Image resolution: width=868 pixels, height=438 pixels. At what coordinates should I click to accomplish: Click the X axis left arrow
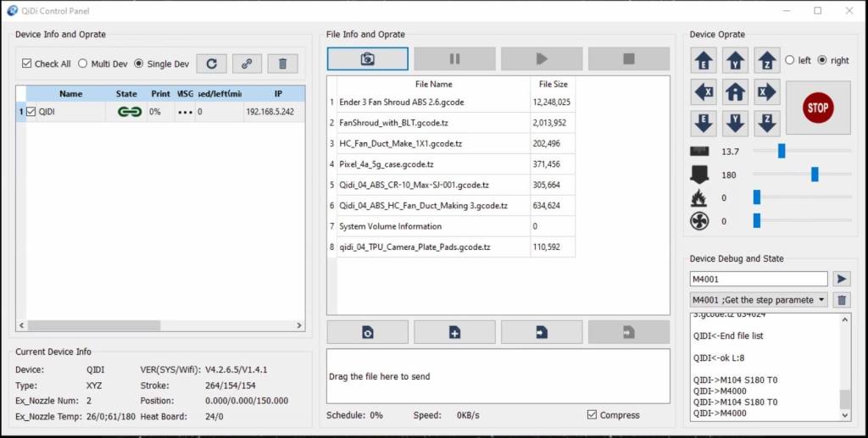[x=704, y=91]
